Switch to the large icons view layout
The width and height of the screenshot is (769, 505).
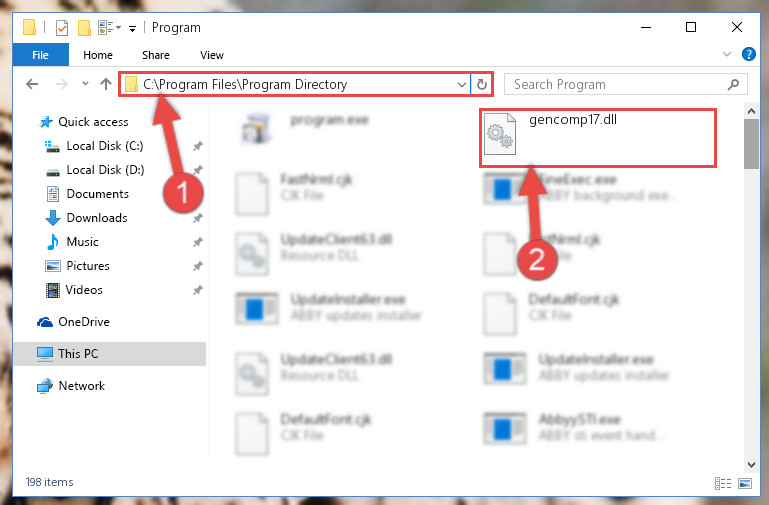click(x=744, y=483)
